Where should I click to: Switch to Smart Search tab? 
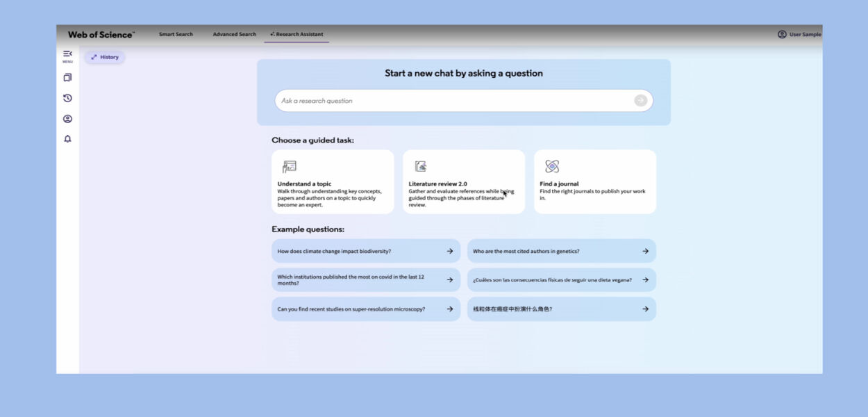click(176, 34)
